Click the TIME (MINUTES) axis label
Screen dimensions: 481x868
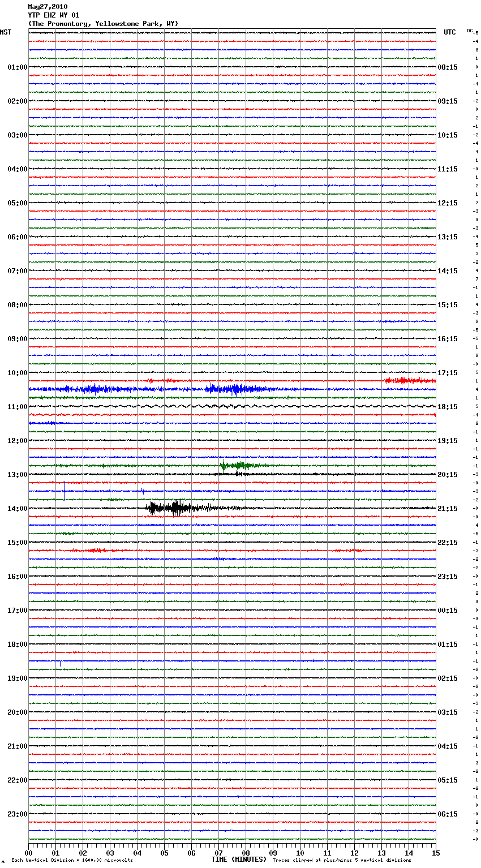coord(238,860)
